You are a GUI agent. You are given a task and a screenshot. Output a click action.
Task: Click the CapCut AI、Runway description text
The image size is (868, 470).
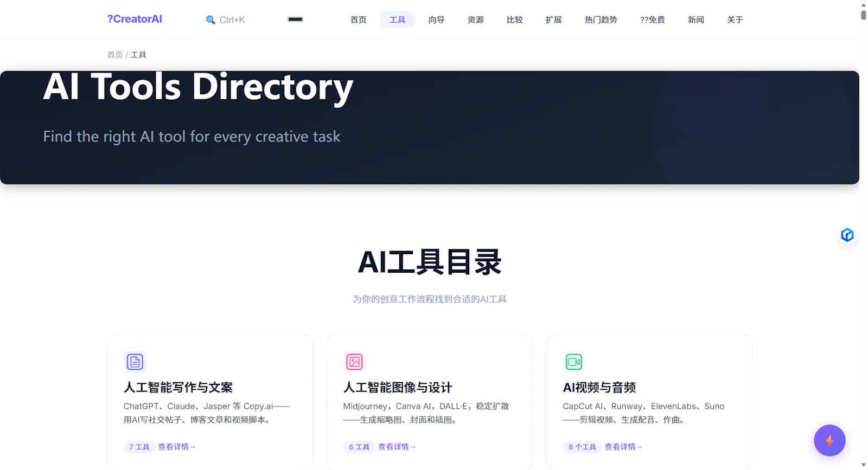pyautogui.click(x=643, y=413)
